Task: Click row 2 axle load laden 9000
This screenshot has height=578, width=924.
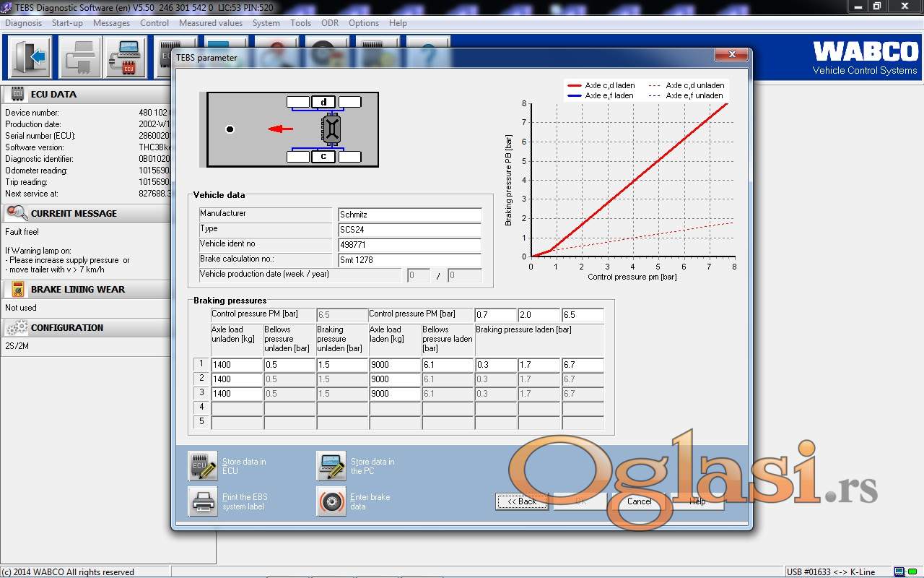Action: coord(395,379)
